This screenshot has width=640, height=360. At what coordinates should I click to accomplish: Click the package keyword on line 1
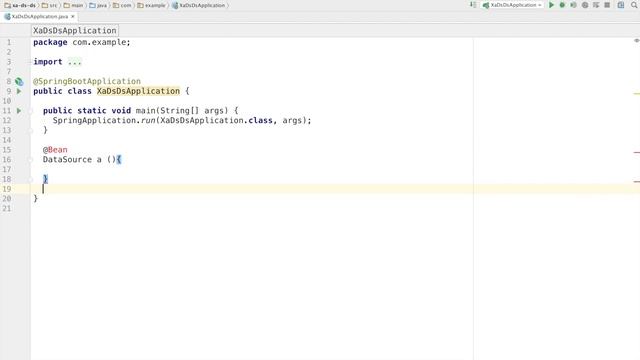point(50,42)
